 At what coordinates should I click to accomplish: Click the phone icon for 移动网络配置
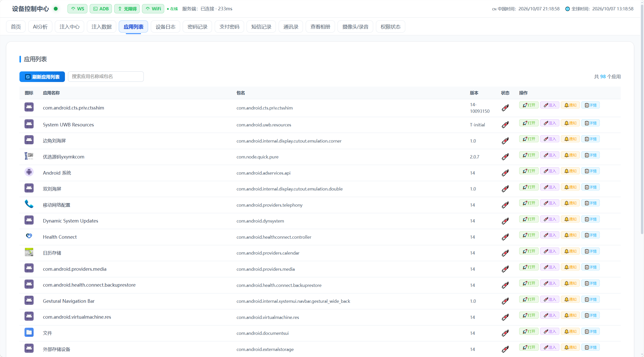click(29, 204)
